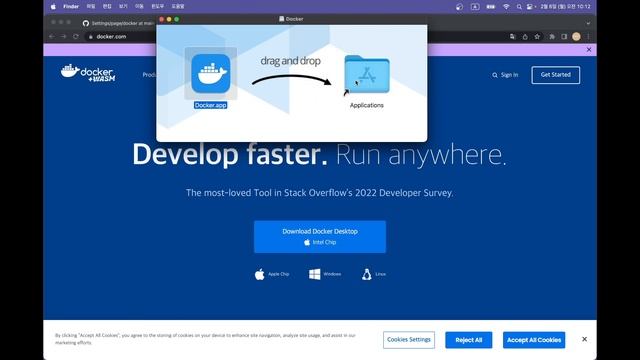Click the browser back arrow
Image resolution: width=640 pixels, height=360 pixels.
point(52,36)
